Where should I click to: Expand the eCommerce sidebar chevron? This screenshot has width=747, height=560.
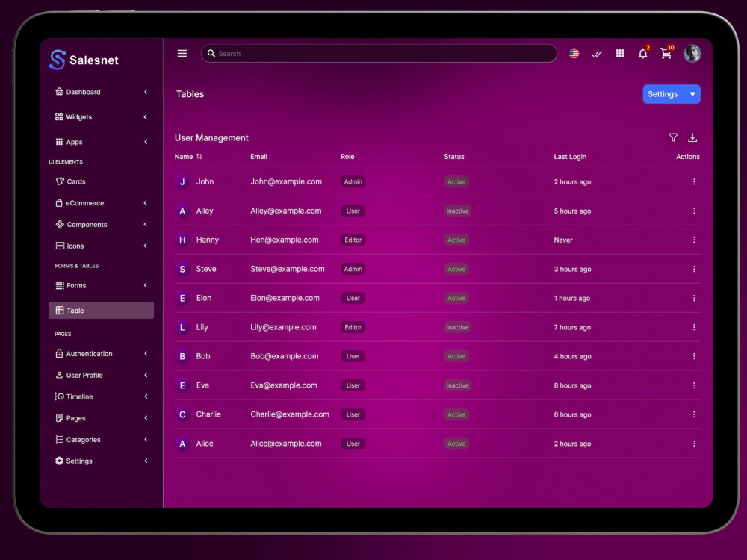[x=146, y=203]
